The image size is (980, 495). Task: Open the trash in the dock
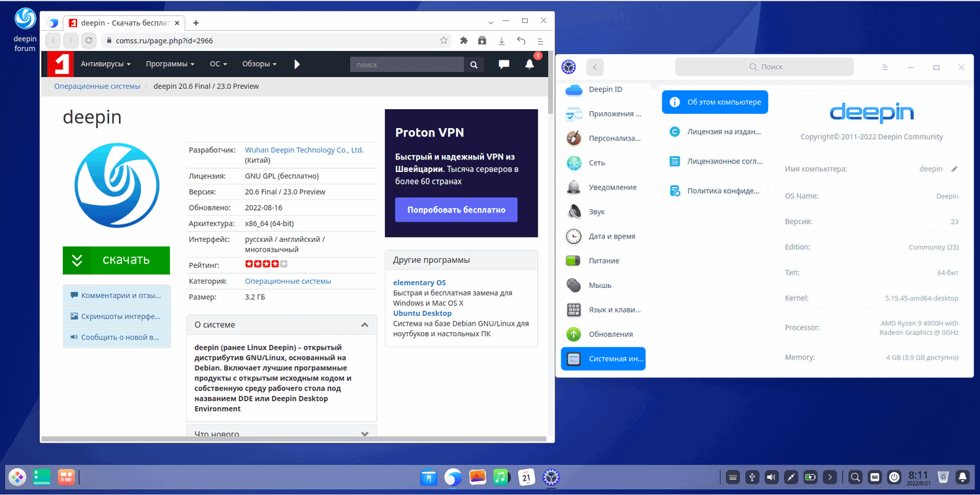[x=943, y=477]
